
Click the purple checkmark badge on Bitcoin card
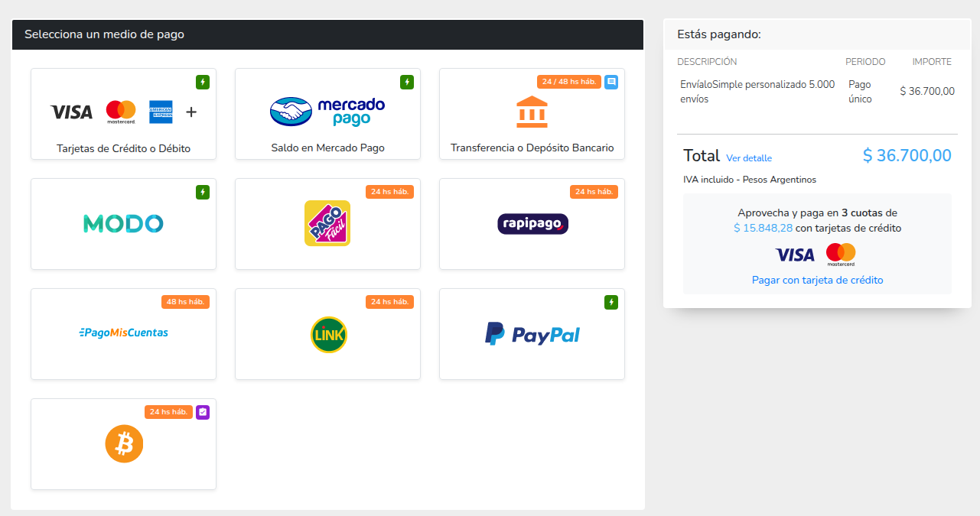point(203,412)
